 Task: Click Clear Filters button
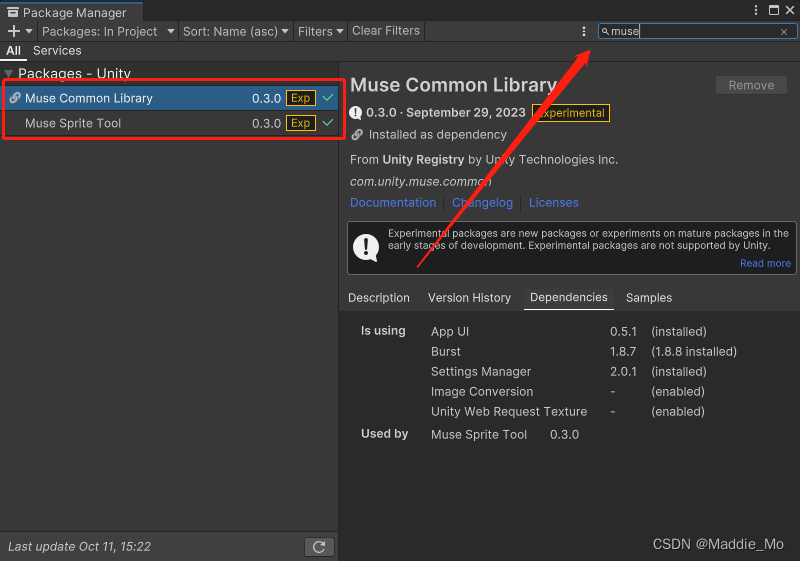coord(386,31)
